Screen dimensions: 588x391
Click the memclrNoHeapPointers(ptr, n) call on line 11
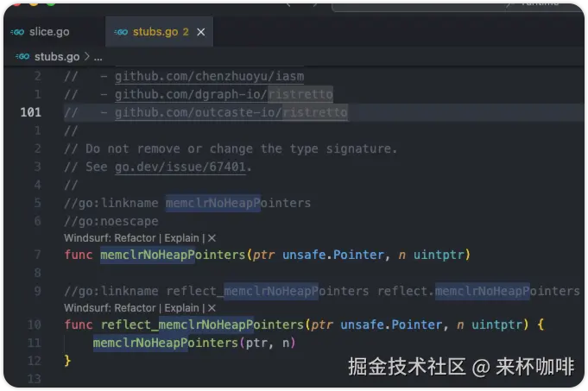194,343
